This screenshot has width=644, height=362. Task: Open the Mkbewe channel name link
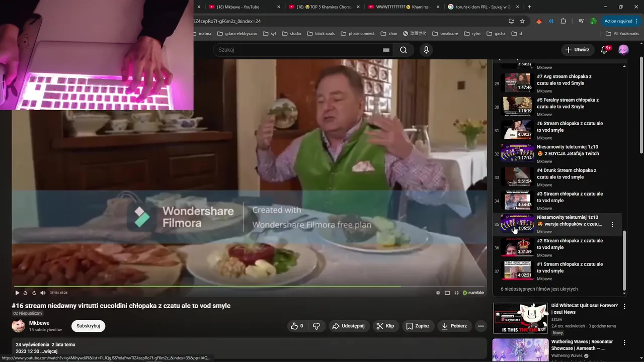tap(39, 323)
